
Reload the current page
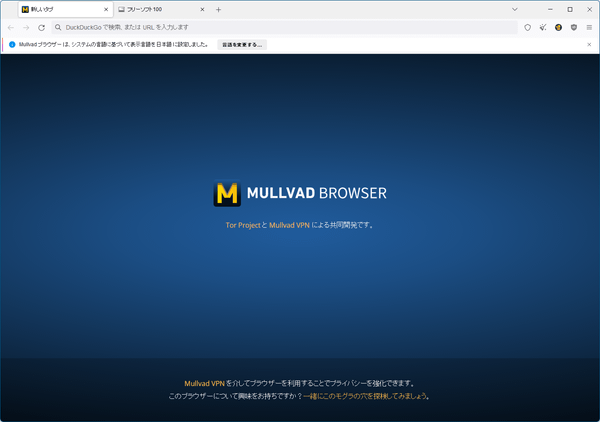[41, 28]
